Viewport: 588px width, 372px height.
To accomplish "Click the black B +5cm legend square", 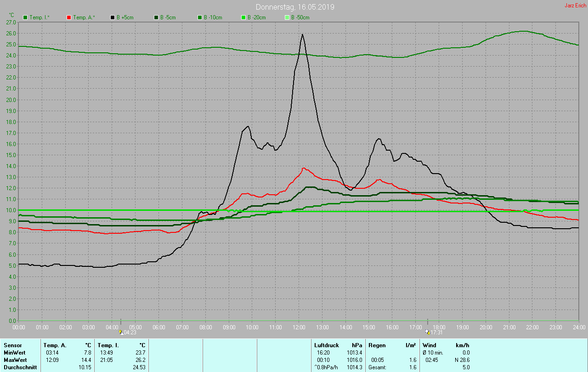I will click(x=113, y=17).
